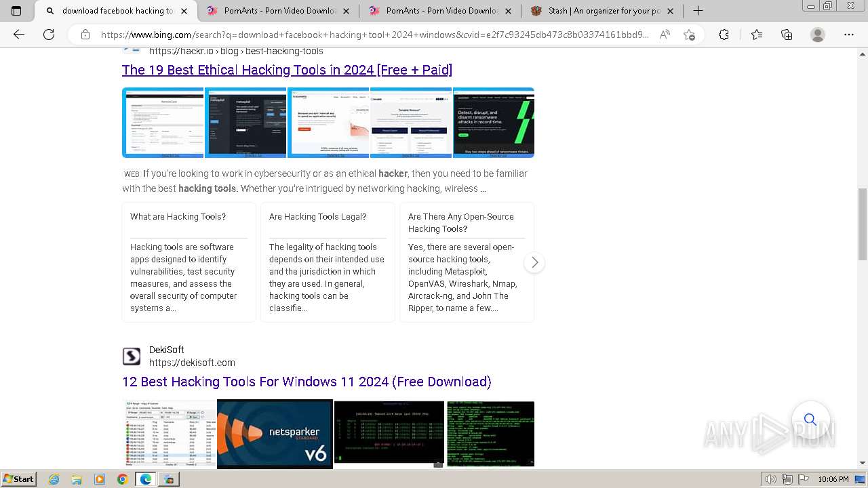This screenshot has height=488, width=868.
Task: Click the address bar URL
Action: [x=374, y=35]
